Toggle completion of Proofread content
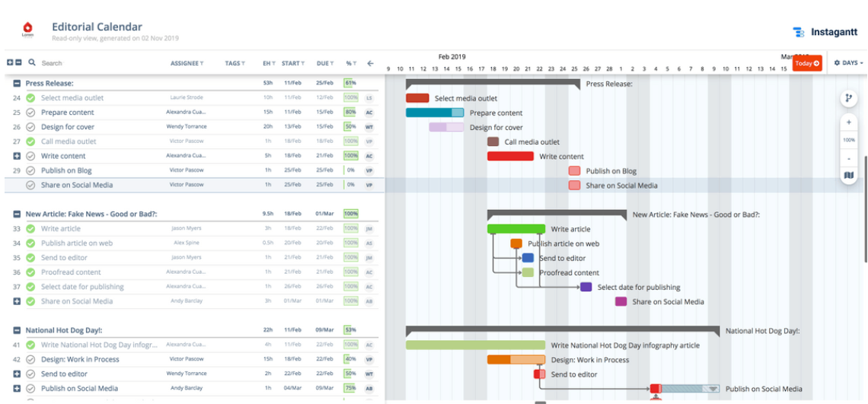 tap(30, 272)
